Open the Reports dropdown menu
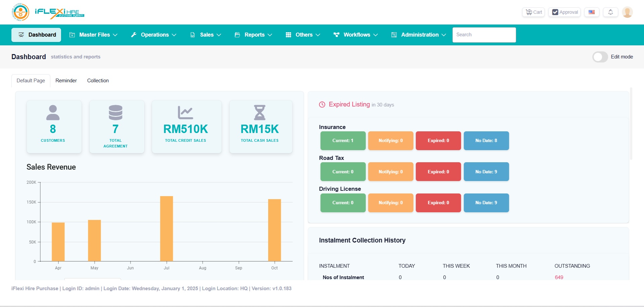This screenshot has height=307, width=644. tap(253, 35)
